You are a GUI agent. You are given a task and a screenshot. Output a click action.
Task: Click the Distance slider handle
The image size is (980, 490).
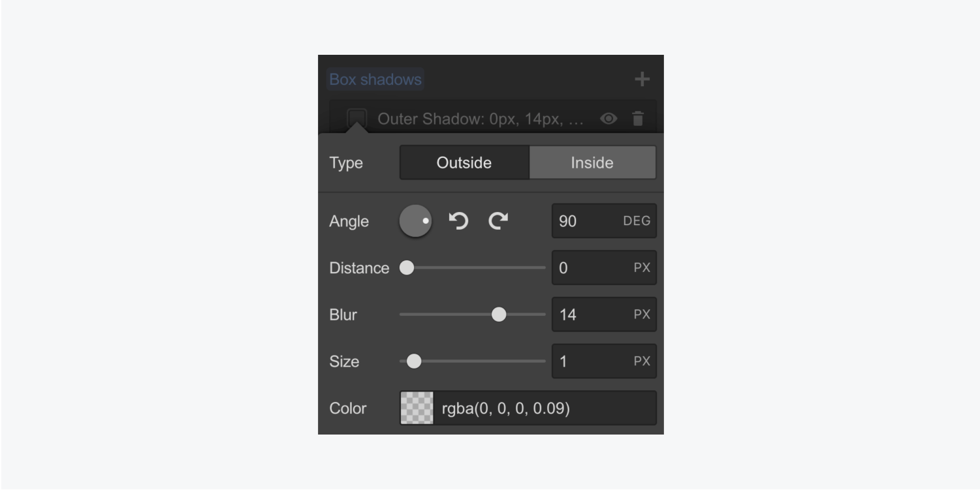(x=407, y=268)
